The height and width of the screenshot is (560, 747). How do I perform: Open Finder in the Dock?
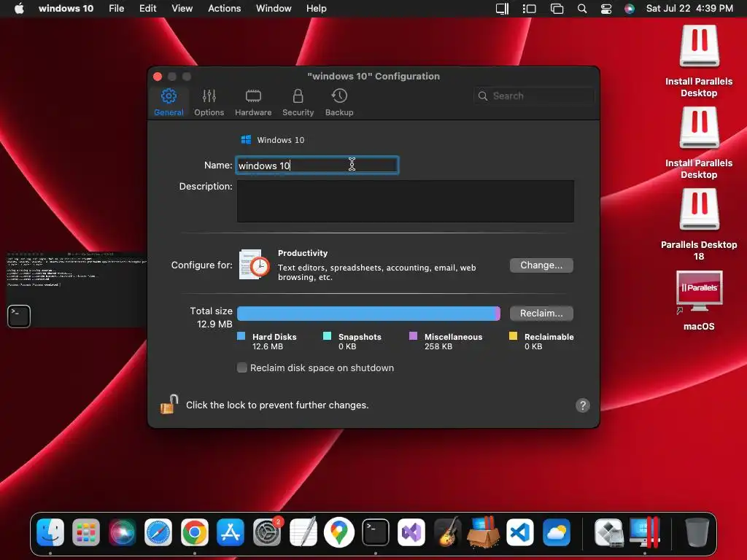coord(50,532)
